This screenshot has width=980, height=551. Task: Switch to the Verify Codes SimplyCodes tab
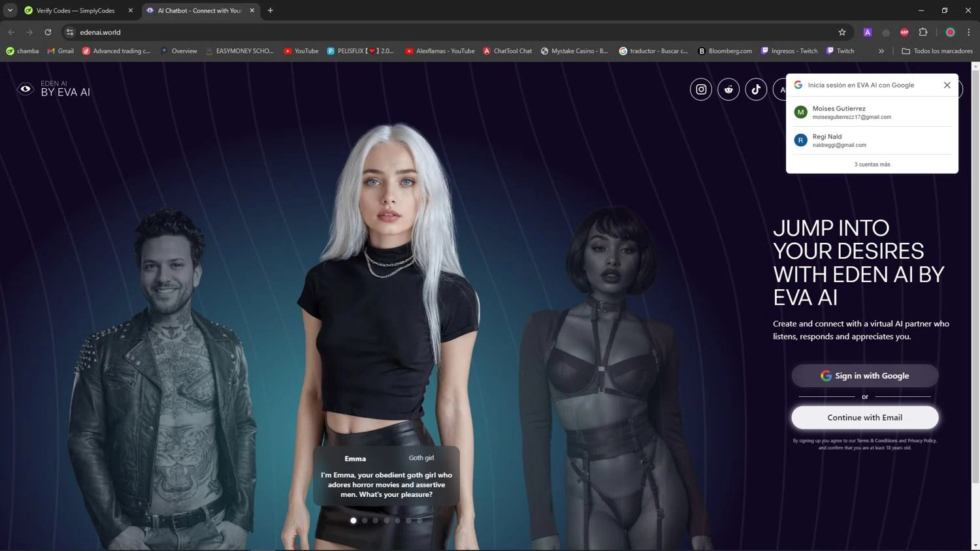coord(75,10)
